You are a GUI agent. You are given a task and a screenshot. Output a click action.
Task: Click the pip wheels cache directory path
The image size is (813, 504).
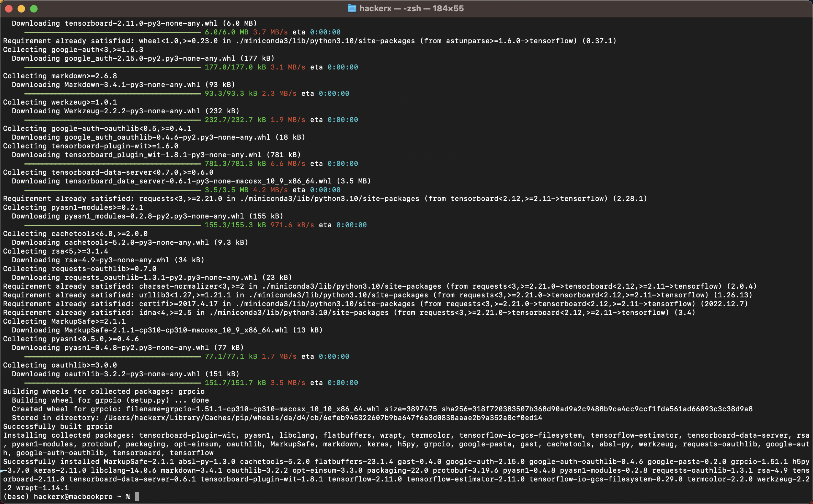point(323,418)
